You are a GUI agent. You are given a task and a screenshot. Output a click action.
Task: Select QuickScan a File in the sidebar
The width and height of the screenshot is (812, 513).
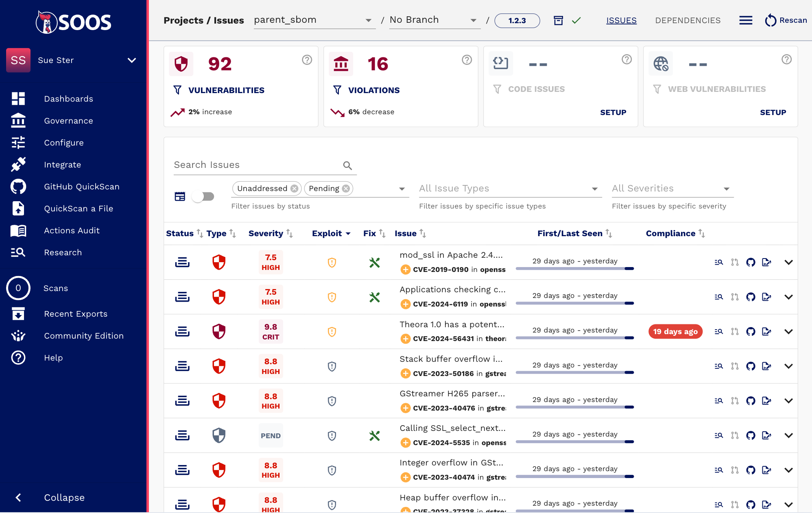point(79,208)
